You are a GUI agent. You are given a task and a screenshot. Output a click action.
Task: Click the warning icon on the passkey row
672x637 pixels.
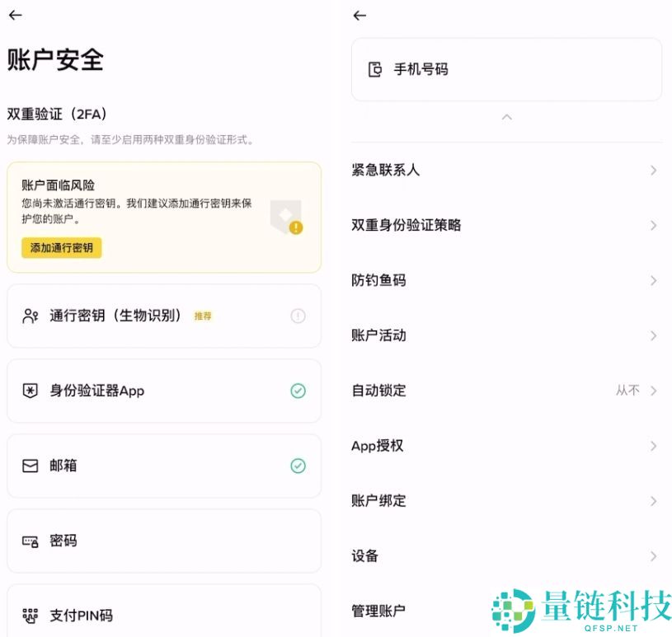pos(298,315)
